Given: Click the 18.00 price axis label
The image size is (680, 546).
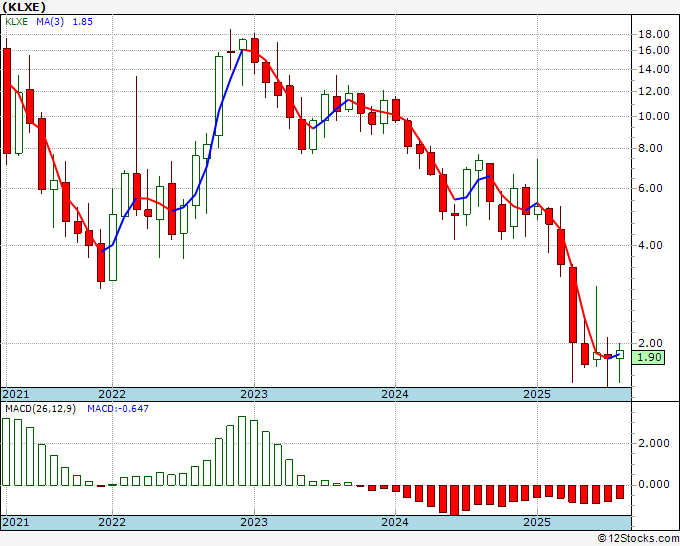Looking at the screenshot, I should tap(654, 35).
